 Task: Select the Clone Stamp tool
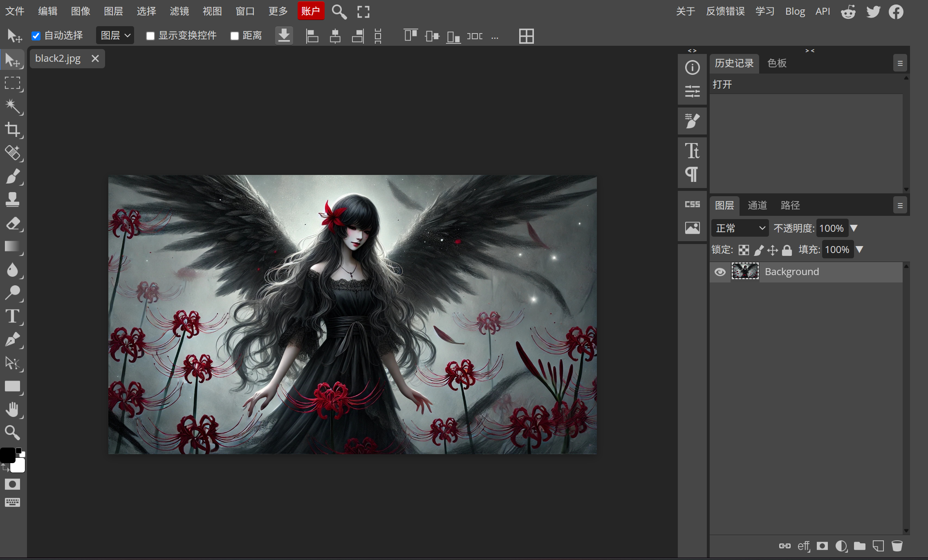(x=12, y=200)
